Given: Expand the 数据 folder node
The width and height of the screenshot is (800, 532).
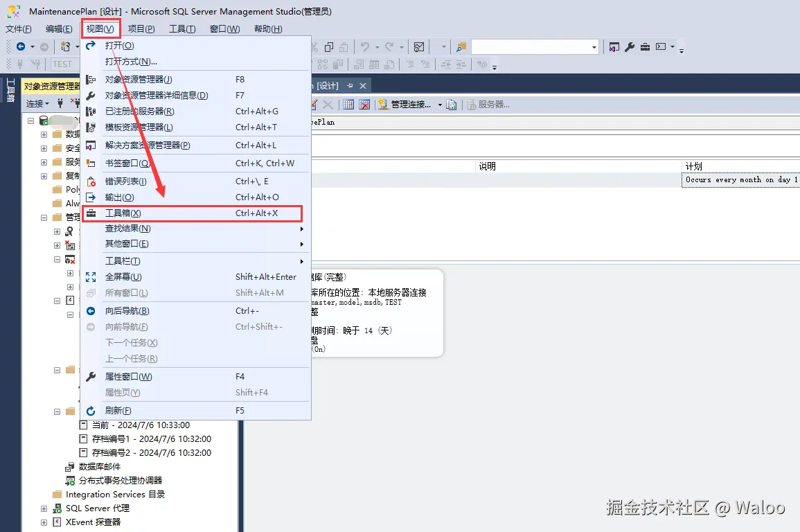Looking at the screenshot, I should coord(44,134).
